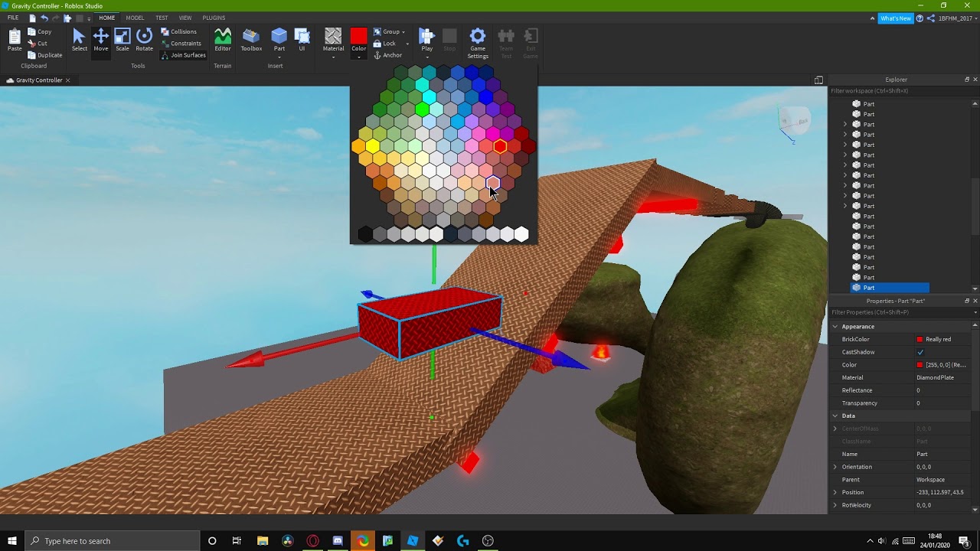The height and width of the screenshot is (551, 980).
Task: Click the Filter workspace search field
Action: tap(900, 91)
